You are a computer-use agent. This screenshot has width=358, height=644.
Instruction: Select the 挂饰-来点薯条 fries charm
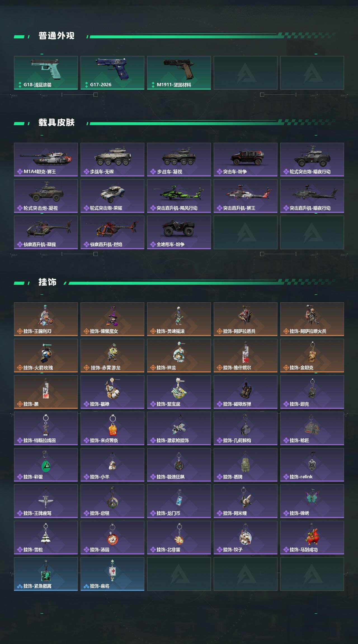[112, 428]
